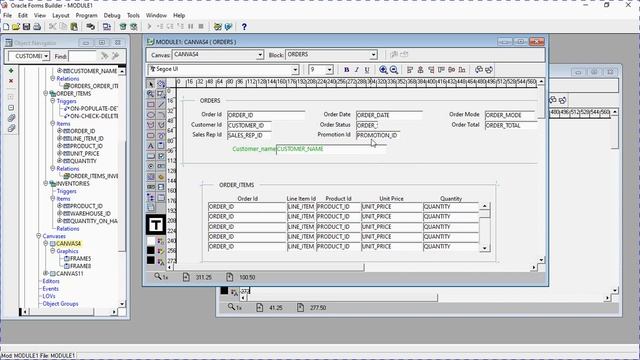Open the Block dropdown showing ORDERS

pos(373,55)
